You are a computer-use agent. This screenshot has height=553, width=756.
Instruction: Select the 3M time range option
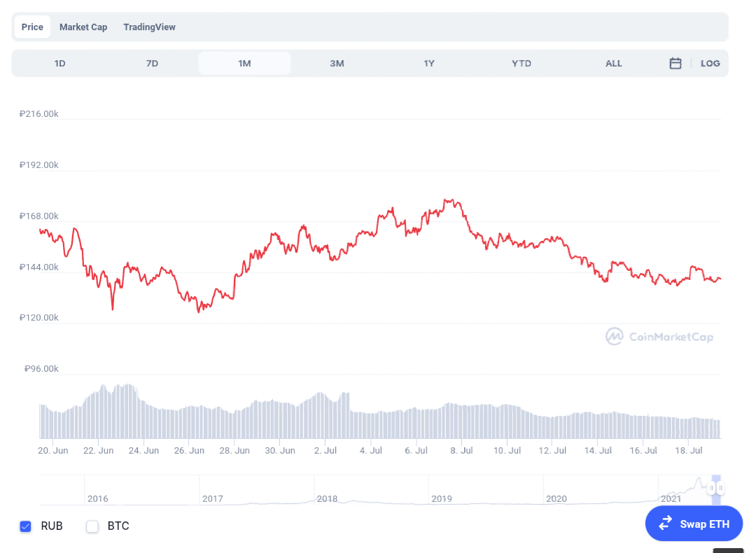pos(337,63)
